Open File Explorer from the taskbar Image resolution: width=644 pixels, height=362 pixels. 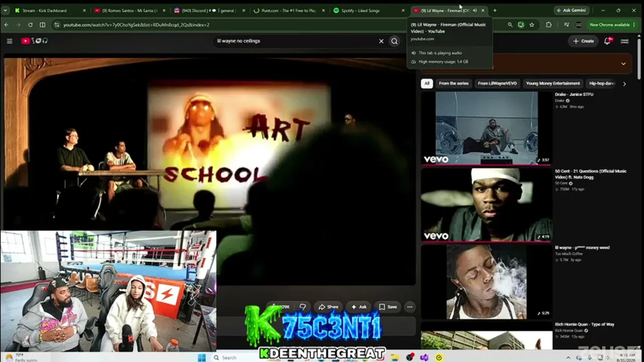coord(395,357)
